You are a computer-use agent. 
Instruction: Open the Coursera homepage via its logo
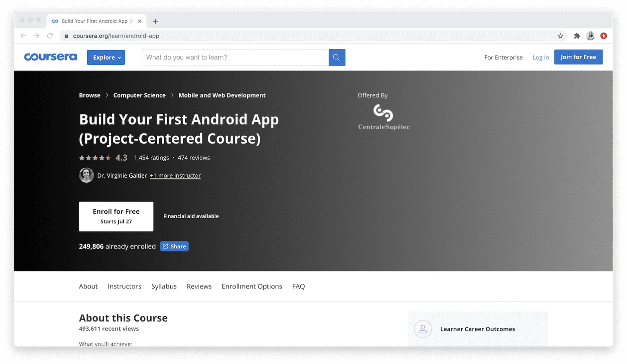coord(50,57)
